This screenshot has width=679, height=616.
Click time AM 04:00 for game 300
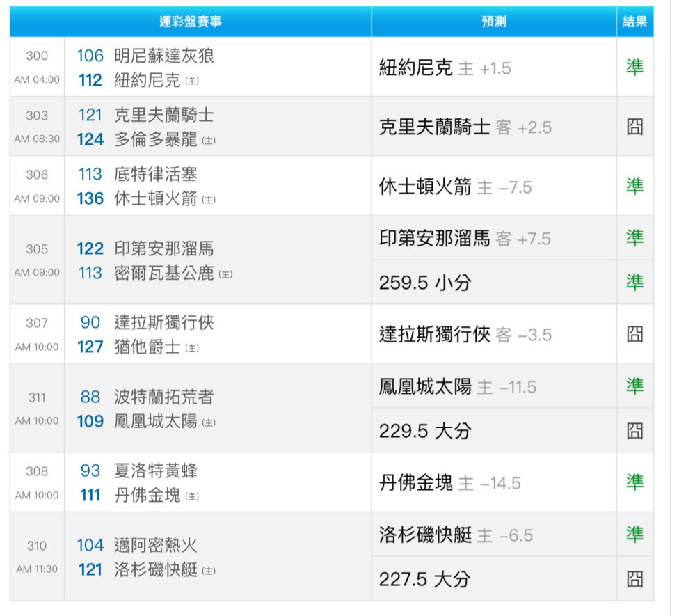click(x=37, y=79)
